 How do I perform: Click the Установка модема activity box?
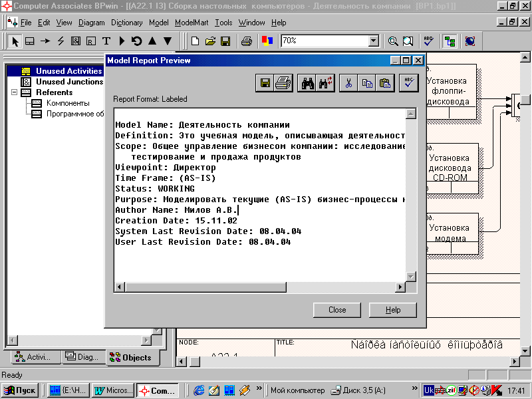pos(452,233)
